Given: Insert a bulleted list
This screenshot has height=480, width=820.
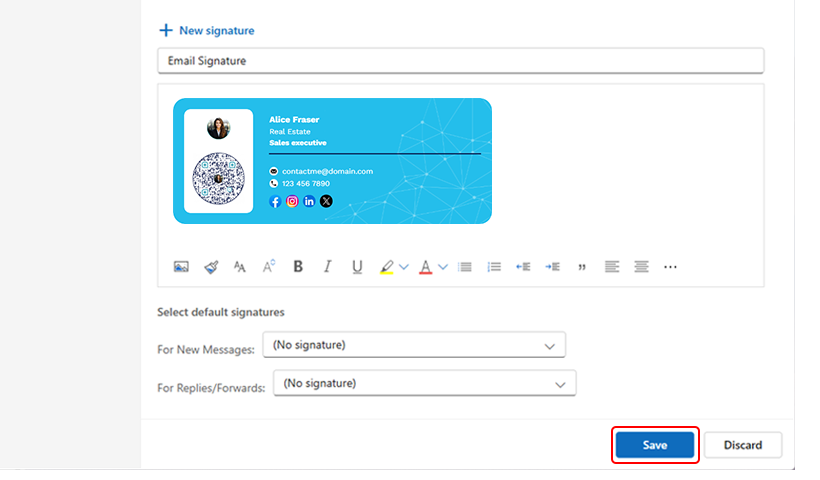Looking at the screenshot, I should pos(465,267).
